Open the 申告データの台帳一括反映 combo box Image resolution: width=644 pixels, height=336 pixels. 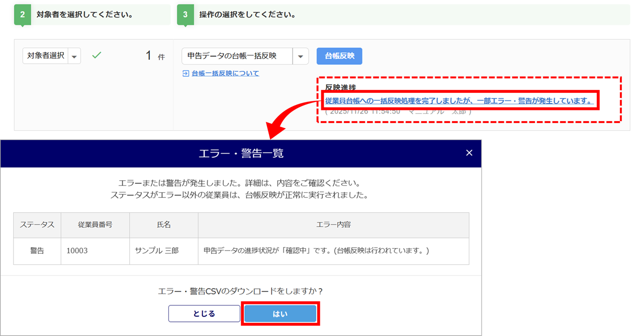(x=245, y=56)
